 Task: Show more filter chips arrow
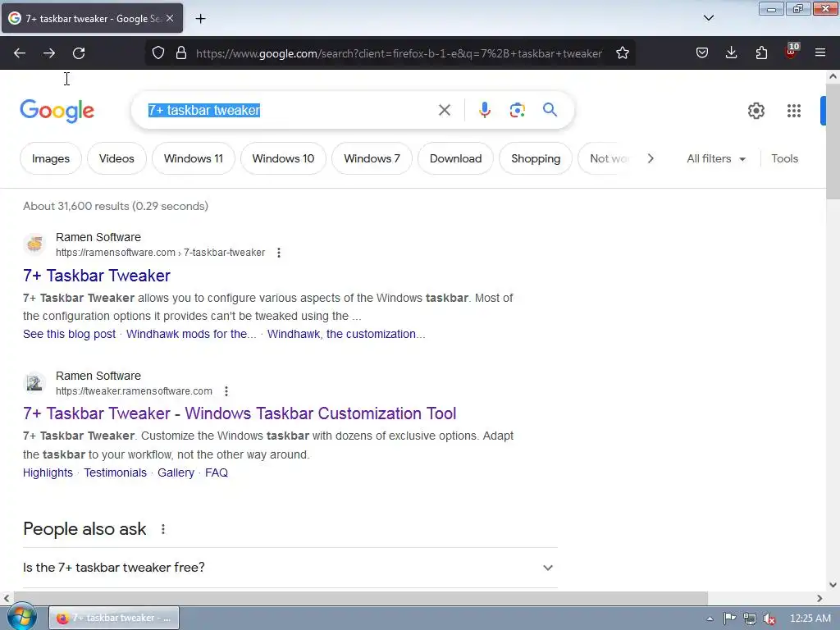pyautogui.click(x=651, y=158)
